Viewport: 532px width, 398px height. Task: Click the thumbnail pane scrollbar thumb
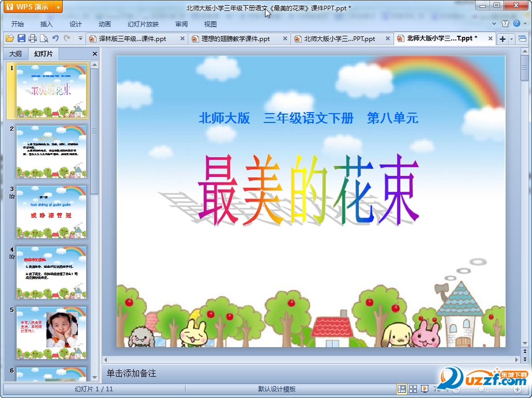click(x=94, y=131)
